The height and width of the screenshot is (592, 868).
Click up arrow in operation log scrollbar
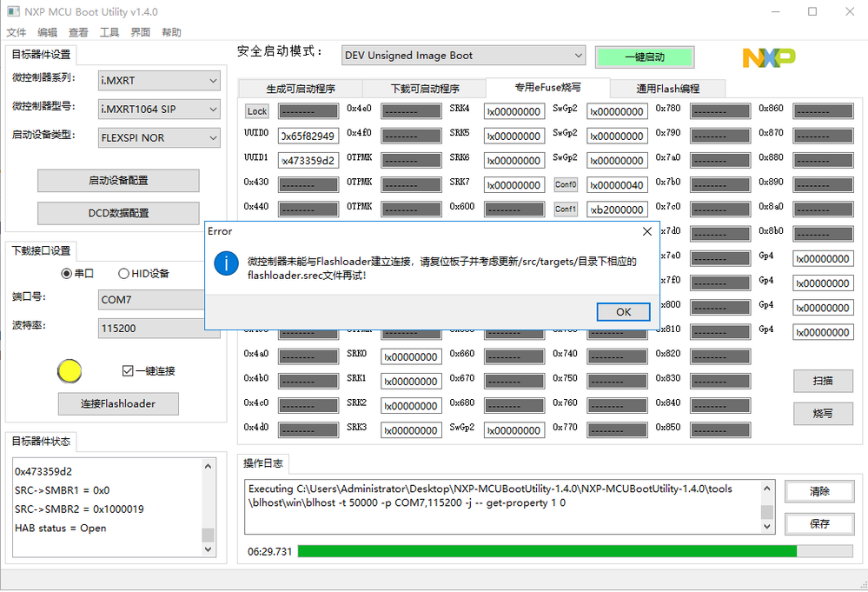click(x=767, y=489)
